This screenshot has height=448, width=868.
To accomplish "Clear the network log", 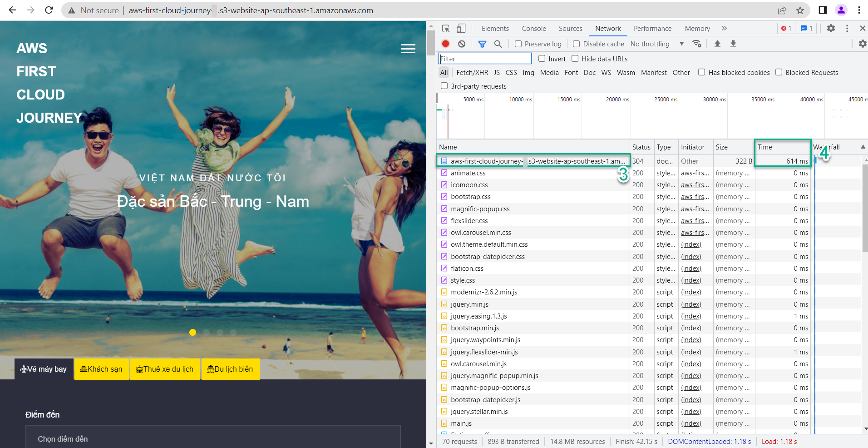I will [x=462, y=44].
